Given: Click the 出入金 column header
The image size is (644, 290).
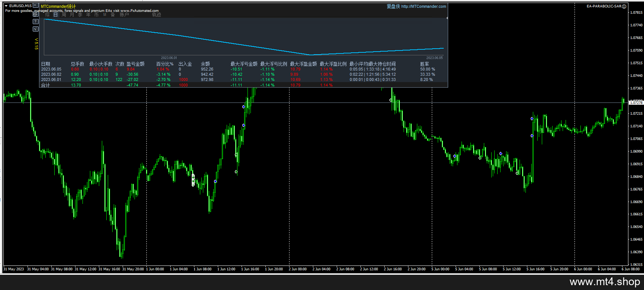Looking at the screenshot, I should point(185,64).
